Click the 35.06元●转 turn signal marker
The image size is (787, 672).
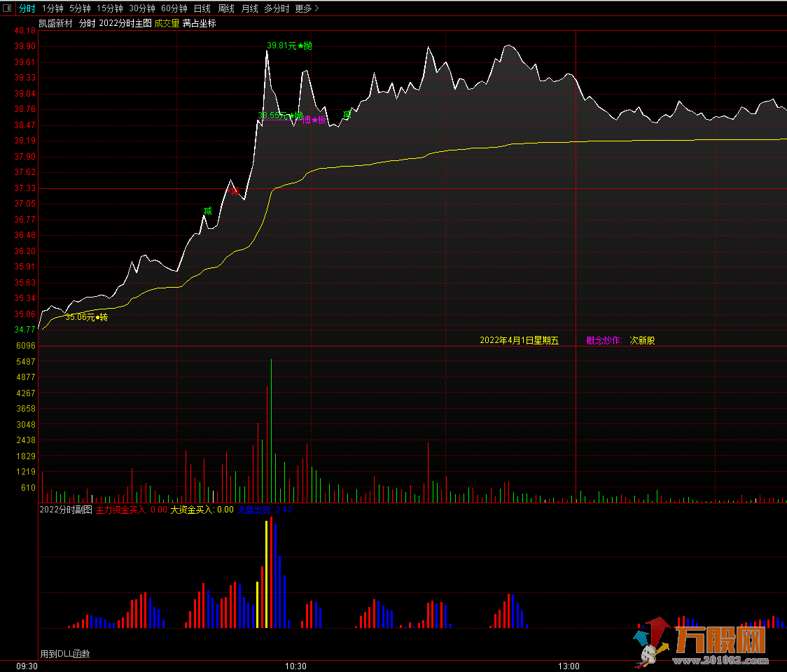click(86, 317)
